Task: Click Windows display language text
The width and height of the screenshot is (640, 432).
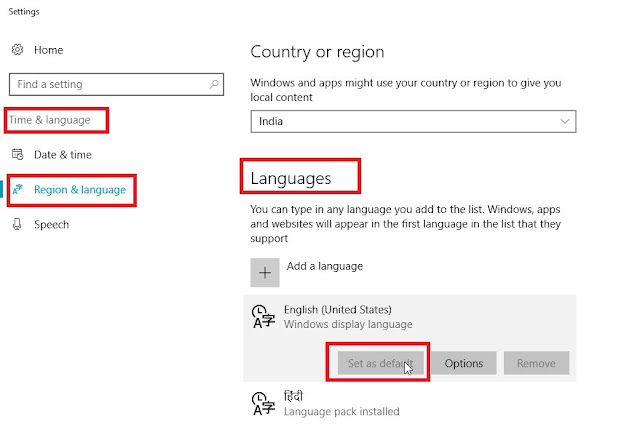Action: point(348,324)
